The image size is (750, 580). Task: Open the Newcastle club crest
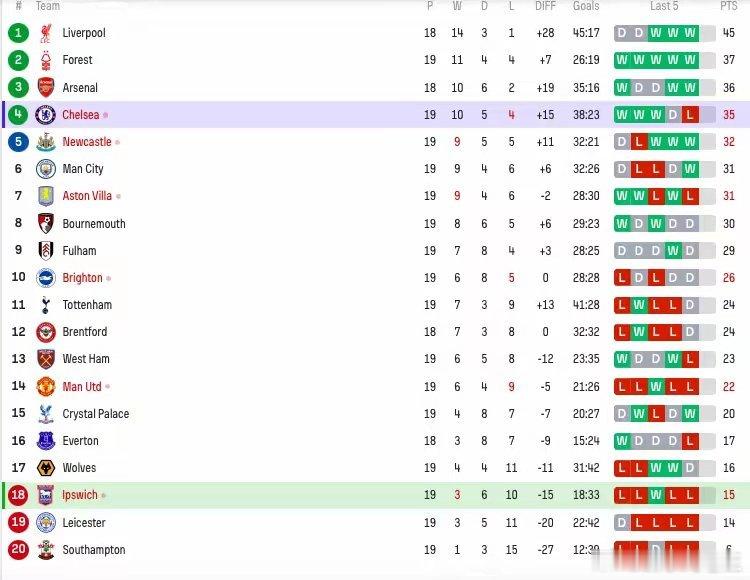click(46, 142)
